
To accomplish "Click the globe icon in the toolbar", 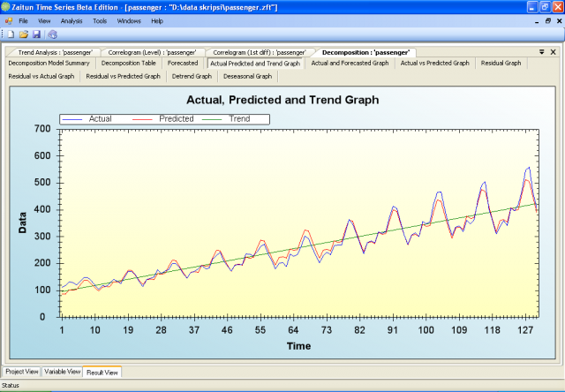I will [52, 34].
